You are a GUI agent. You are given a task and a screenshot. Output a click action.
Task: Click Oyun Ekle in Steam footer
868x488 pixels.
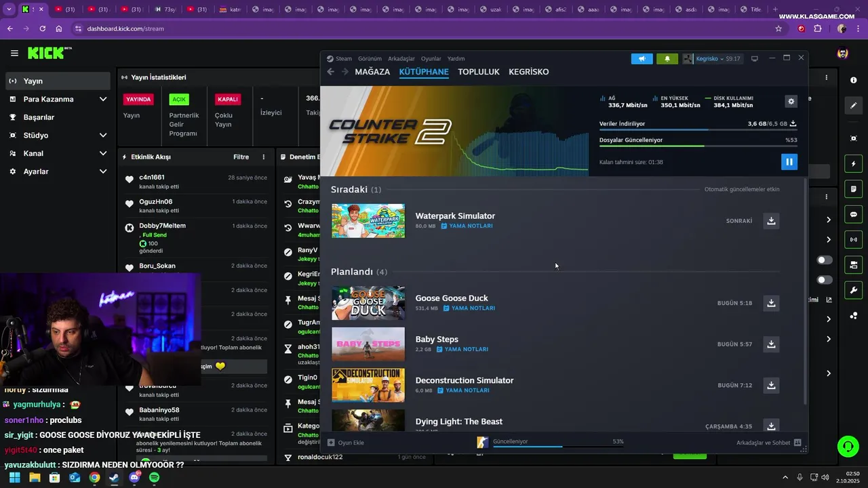[x=346, y=443]
